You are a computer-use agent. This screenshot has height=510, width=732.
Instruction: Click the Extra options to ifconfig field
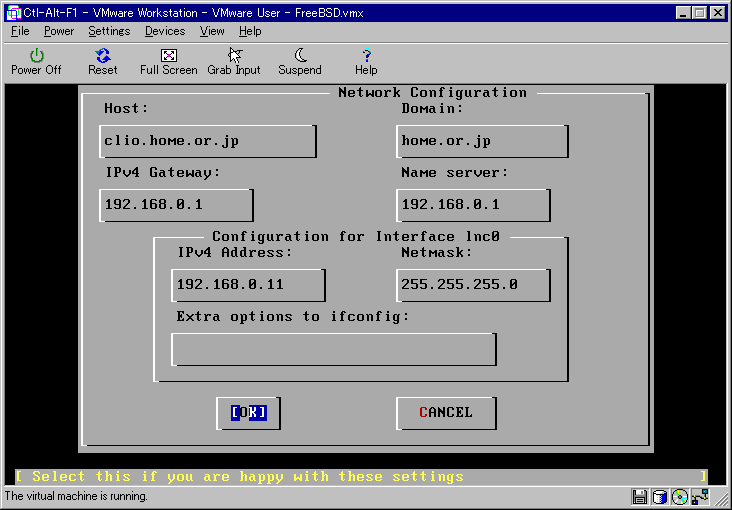334,349
